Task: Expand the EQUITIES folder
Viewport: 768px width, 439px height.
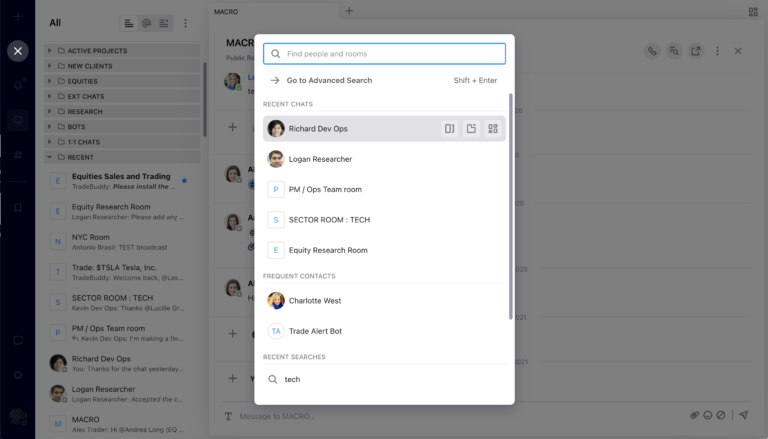Action: point(49,81)
